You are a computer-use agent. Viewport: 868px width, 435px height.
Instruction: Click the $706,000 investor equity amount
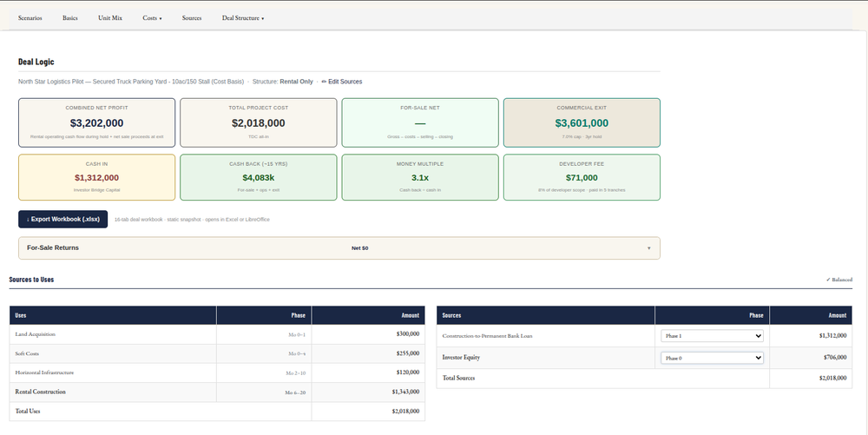click(835, 358)
